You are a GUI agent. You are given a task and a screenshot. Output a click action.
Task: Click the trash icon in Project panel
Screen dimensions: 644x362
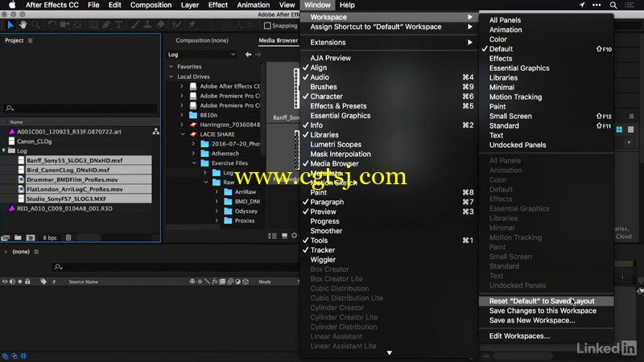tap(68, 237)
